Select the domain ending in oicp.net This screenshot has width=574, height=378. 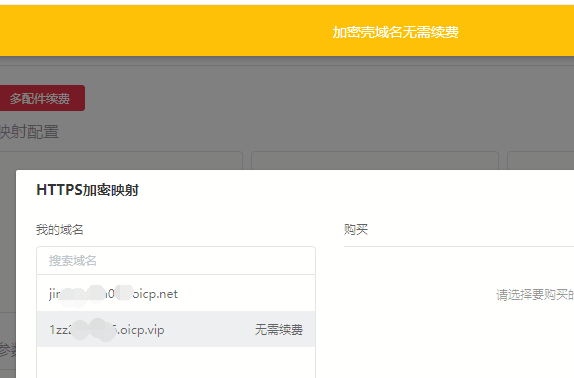[x=176, y=293]
